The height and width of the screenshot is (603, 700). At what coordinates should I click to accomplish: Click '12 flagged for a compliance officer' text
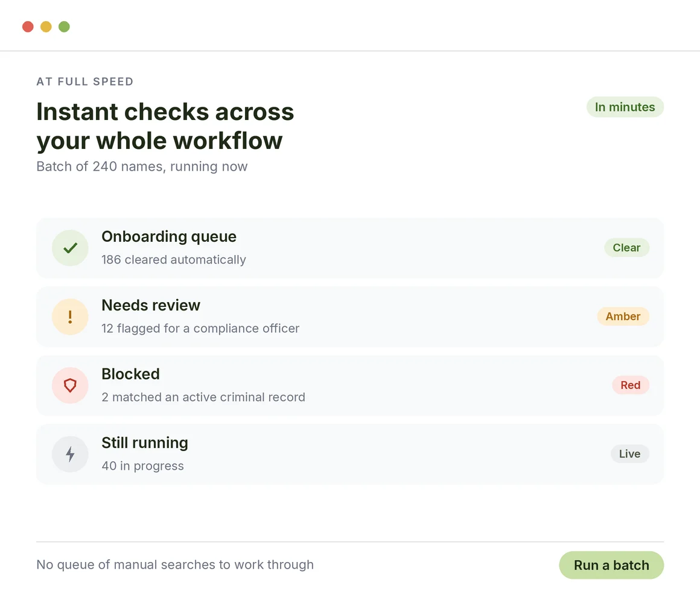[x=200, y=328]
